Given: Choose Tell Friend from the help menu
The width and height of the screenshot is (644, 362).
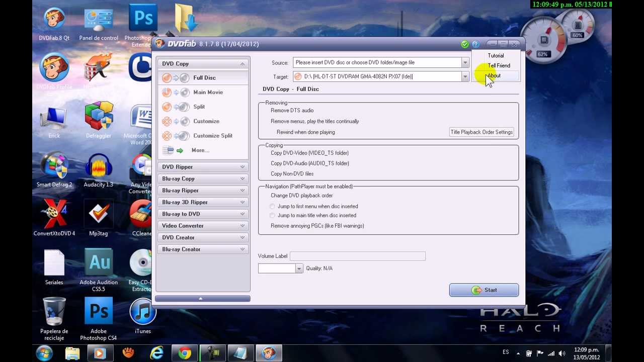Looking at the screenshot, I should [496, 66].
